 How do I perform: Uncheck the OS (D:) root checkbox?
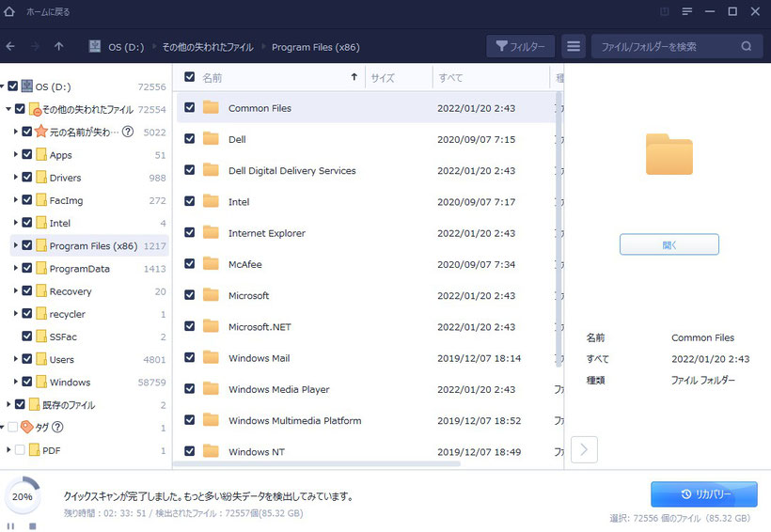pyautogui.click(x=13, y=86)
